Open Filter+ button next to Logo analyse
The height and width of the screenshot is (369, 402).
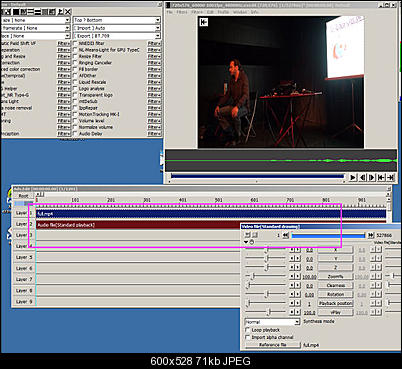tap(154, 89)
